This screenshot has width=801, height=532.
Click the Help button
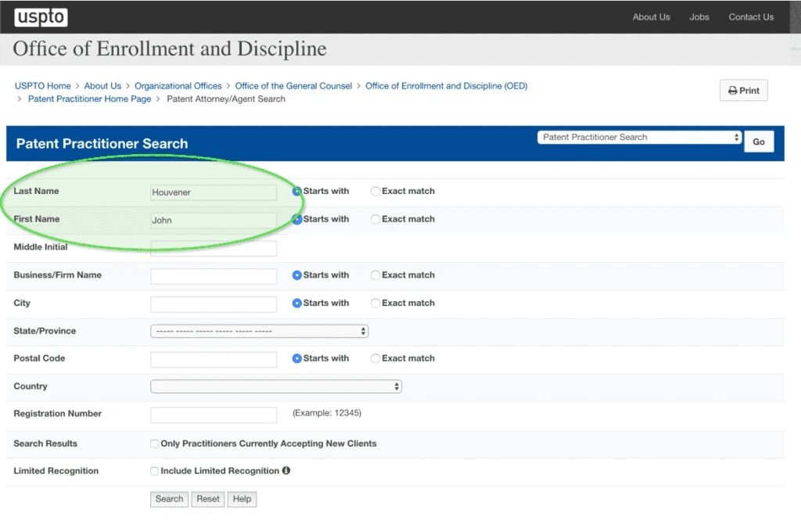click(242, 499)
